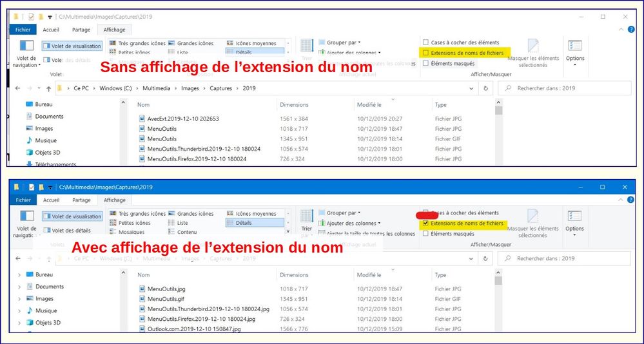This screenshot has height=344, width=644.
Task: Expand Images in lower window sidebar
Action: click(x=19, y=298)
